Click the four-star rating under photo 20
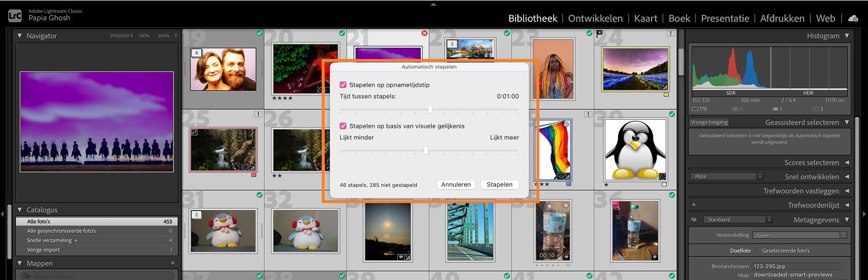This screenshot has height=280, width=868. point(282,98)
